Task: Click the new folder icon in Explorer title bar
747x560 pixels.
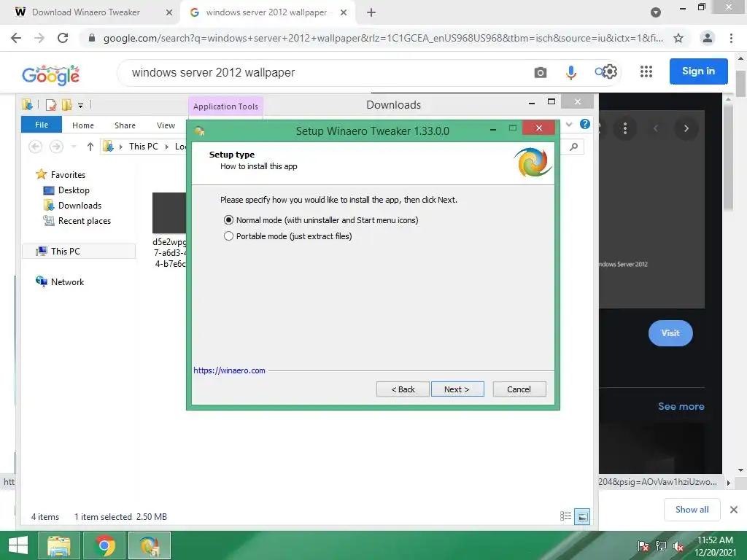Action: (66, 105)
